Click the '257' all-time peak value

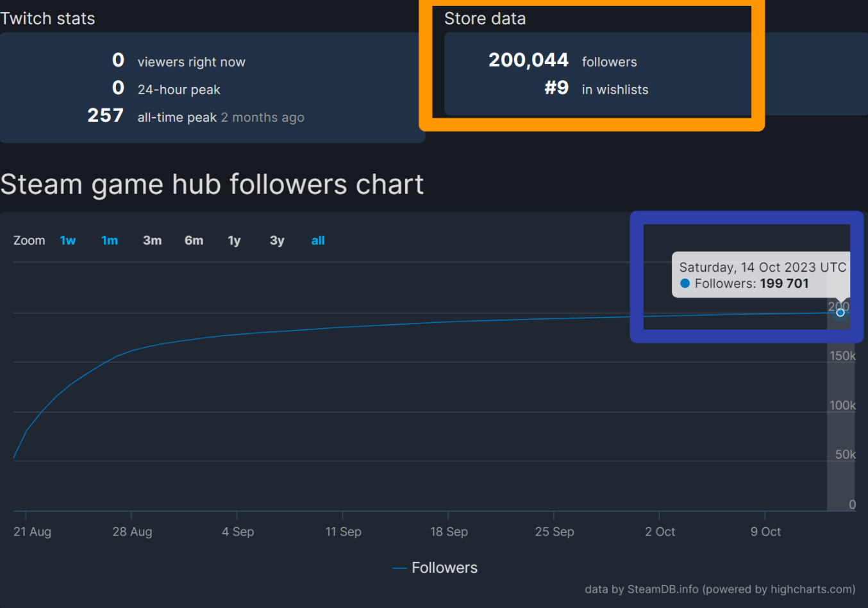coord(106,115)
